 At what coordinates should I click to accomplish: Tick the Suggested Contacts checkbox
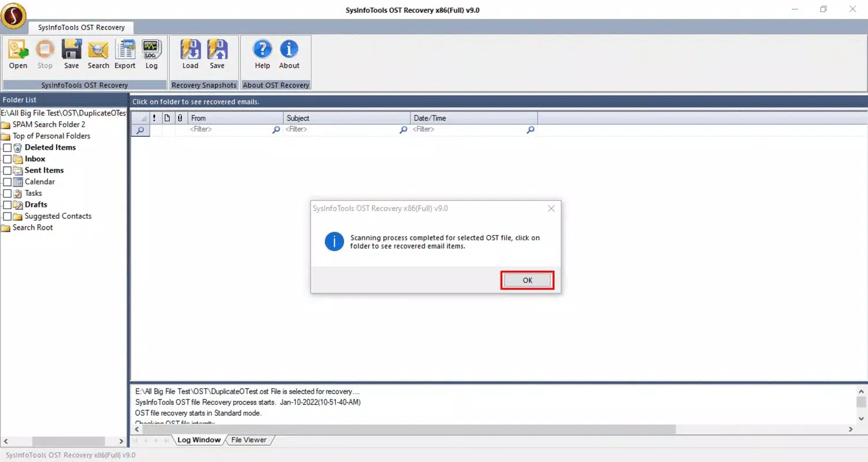click(8, 217)
